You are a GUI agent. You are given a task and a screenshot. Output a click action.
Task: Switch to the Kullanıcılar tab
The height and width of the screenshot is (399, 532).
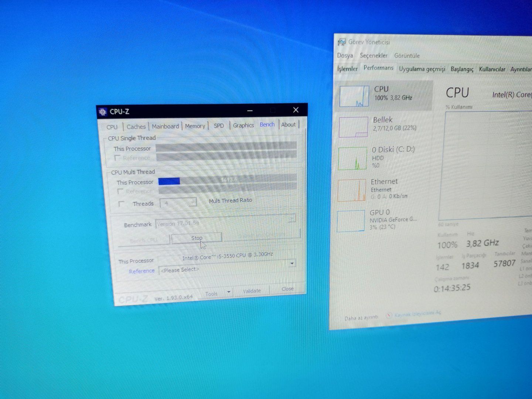pos(492,69)
